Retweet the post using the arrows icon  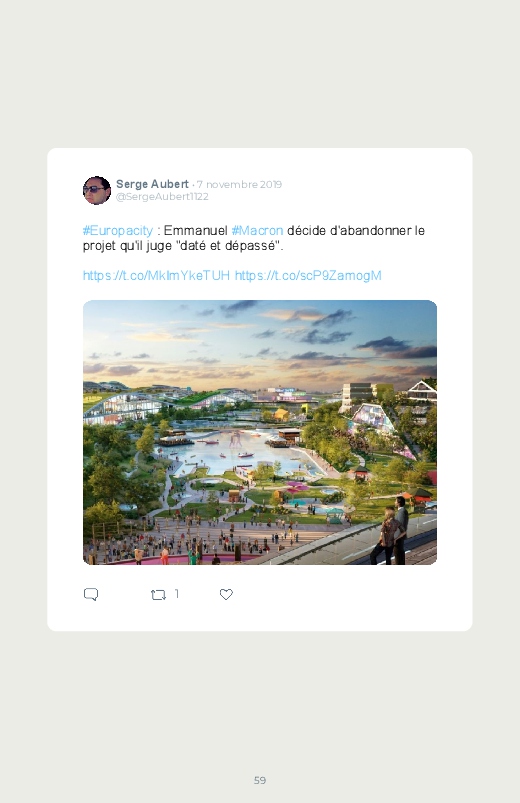coord(158,595)
